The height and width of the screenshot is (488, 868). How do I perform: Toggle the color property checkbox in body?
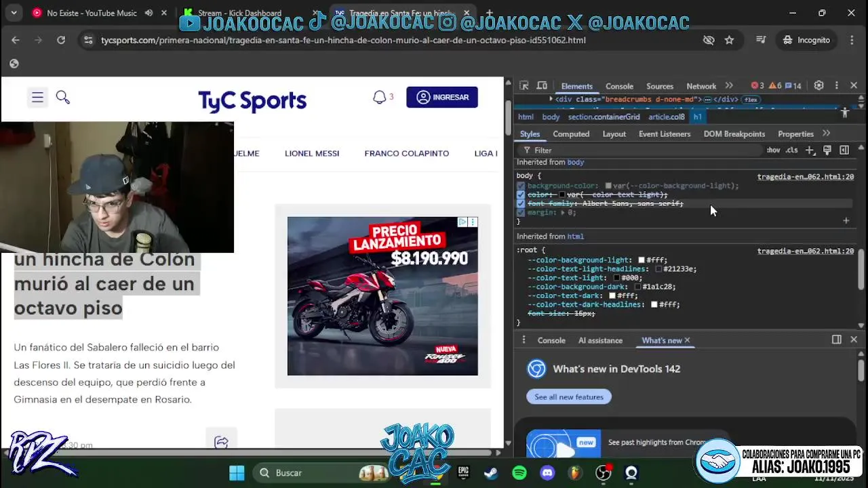click(x=521, y=195)
